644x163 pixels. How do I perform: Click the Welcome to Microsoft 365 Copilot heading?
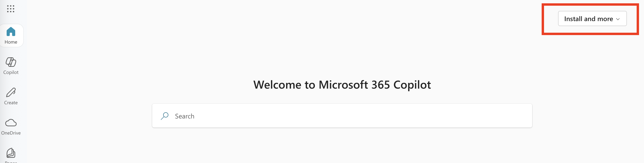click(342, 85)
